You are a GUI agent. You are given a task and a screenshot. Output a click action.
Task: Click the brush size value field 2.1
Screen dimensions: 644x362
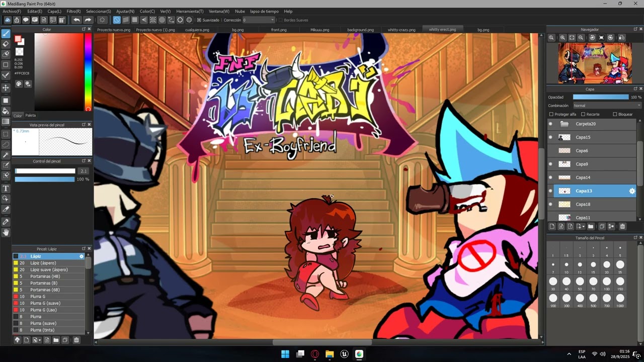point(84,171)
